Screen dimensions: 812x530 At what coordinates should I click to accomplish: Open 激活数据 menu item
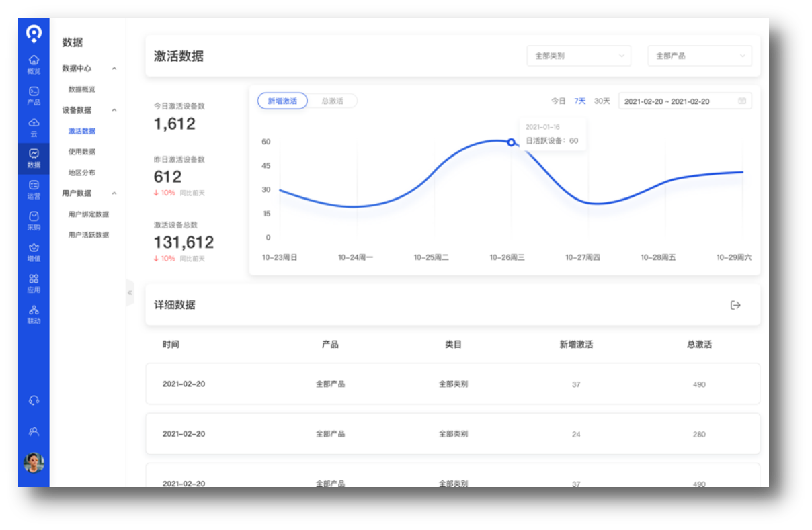pyautogui.click(x=82, y=131)
